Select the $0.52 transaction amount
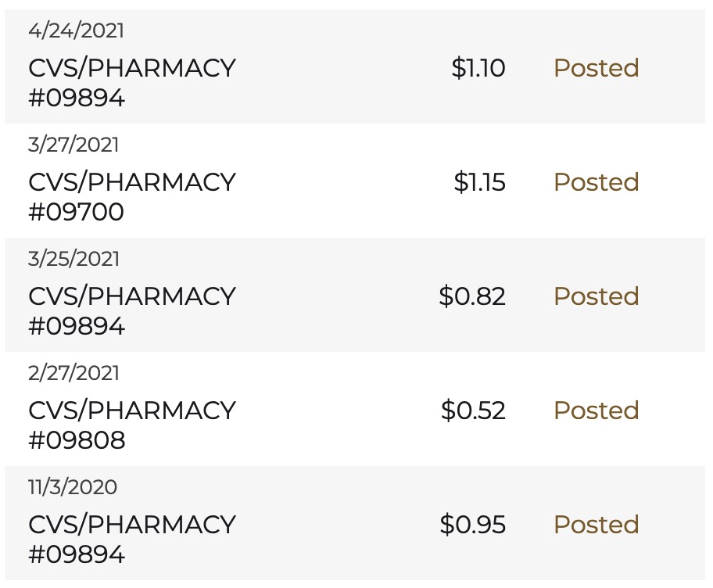 point(473,411)
